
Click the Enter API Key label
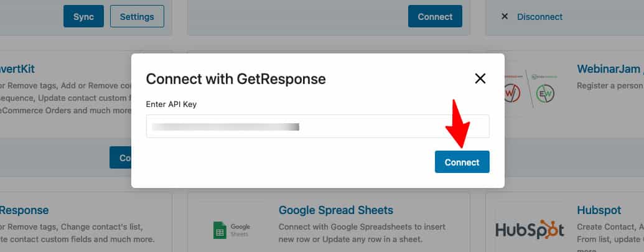pyautogui.click(x=171, y=105)
